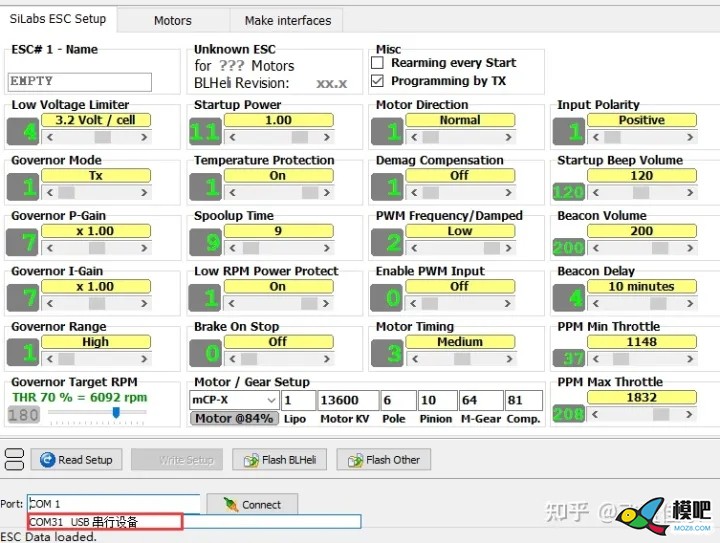Click Demag Compensation right arrow
This screenshot has height=543, width=720.
pos(508,192)
